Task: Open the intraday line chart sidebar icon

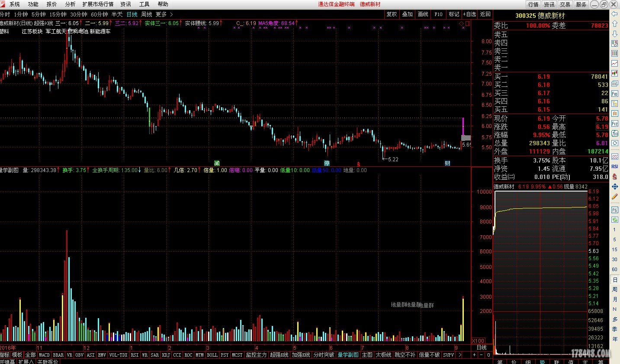Action: (x=615, y=64)
